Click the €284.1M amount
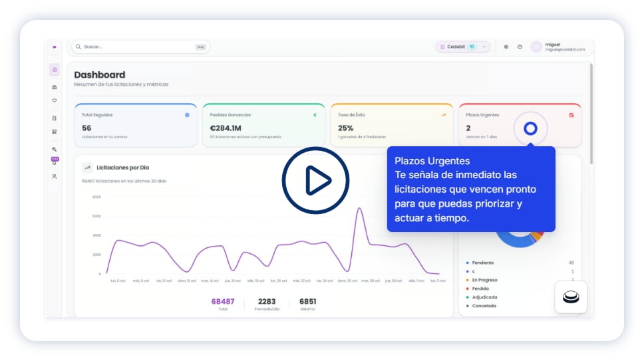Screen dimensions: 644x361 click(x=226, y=128)
